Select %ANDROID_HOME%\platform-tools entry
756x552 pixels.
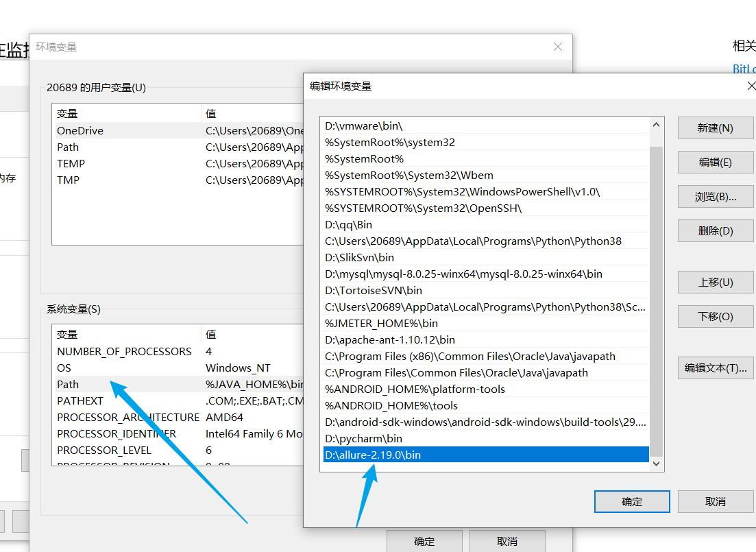coord(486,389)
